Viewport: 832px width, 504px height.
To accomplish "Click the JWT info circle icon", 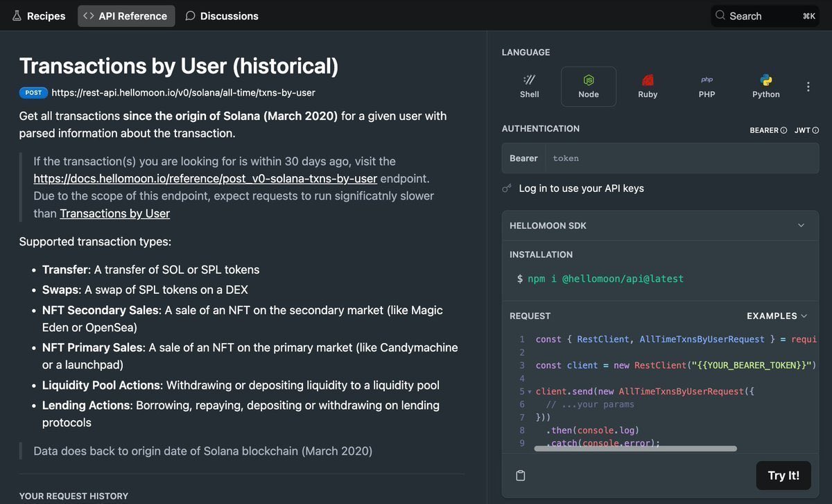I will pos(815,130).
